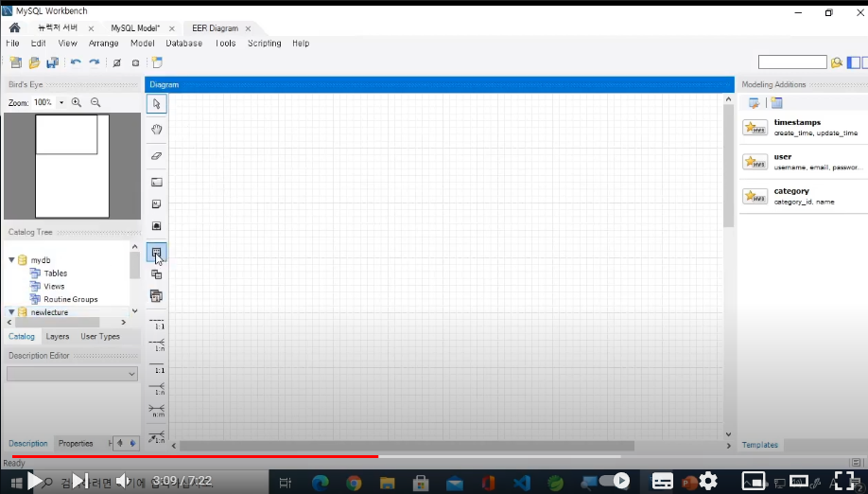Image resolution: width=868 pixels, height=494 pixels.
Task: Select Routine Groups under mydb
Action: (x=71, y=299)
